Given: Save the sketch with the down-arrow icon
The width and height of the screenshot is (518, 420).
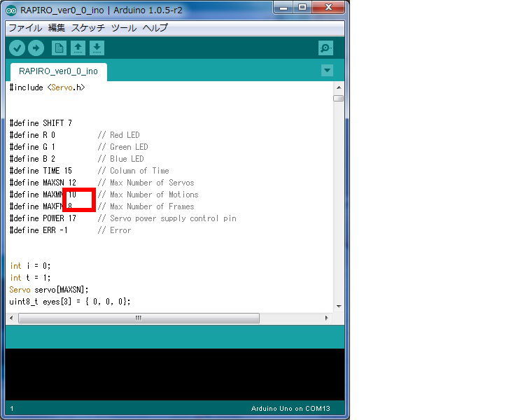Looking at the screenshot, I should pos(97,48).
